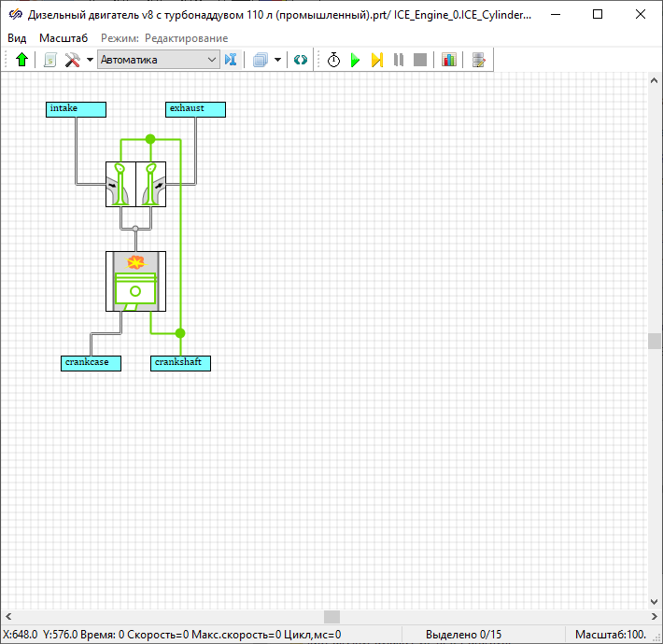
Task: Stop the simulation with square button
Action: point(420,60)
